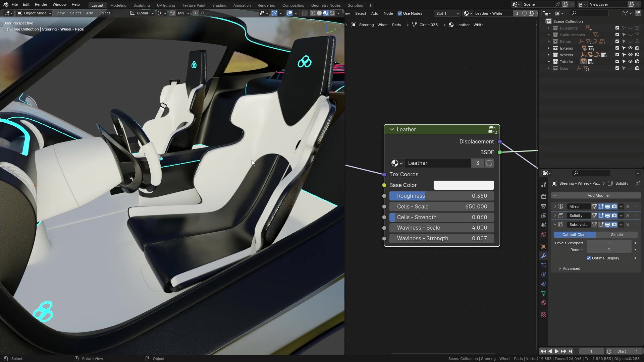Open the Texture properties checker tab
The height and width of the screenshot is (362, 644).
pyautogui.click(x=544, y=315)
